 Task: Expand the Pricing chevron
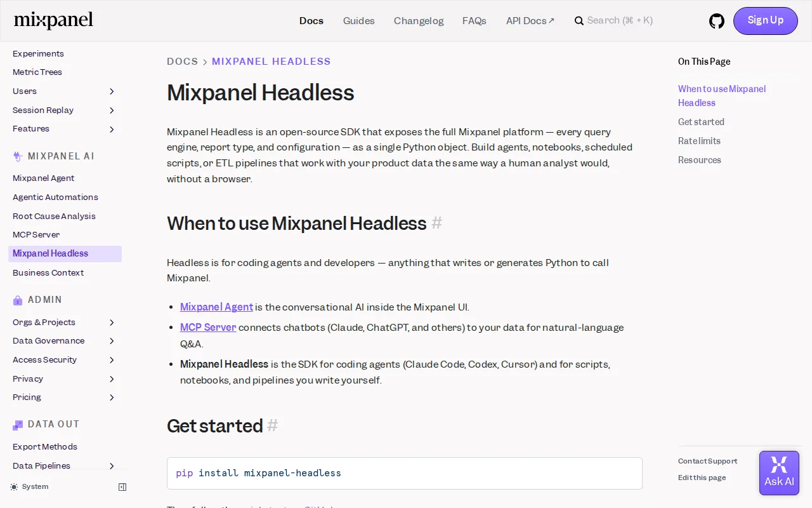(112, 398)
